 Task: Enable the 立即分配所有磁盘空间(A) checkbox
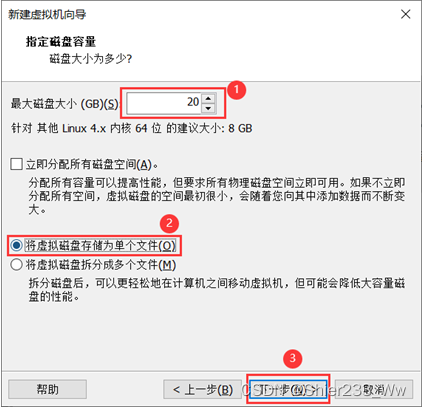click(x=16, y=164)
